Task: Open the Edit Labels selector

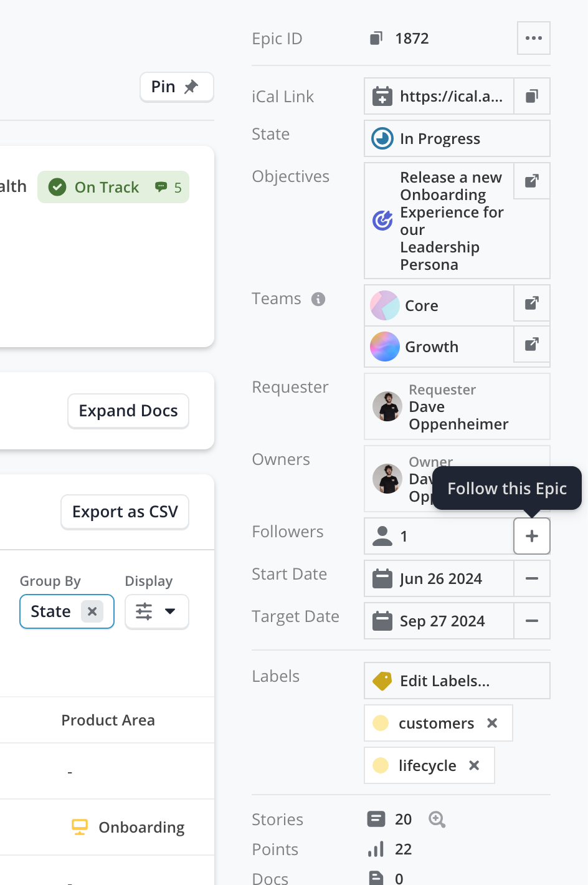Action: tap(457, 681)
